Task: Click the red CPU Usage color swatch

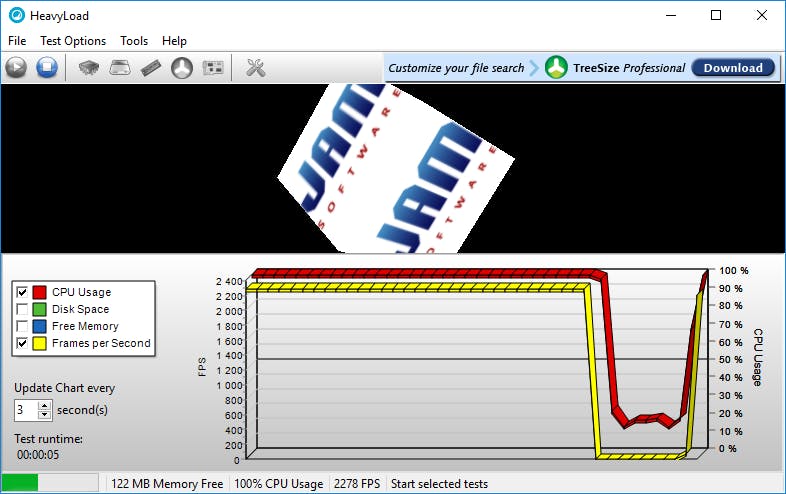Action: [x=40, y=292]
